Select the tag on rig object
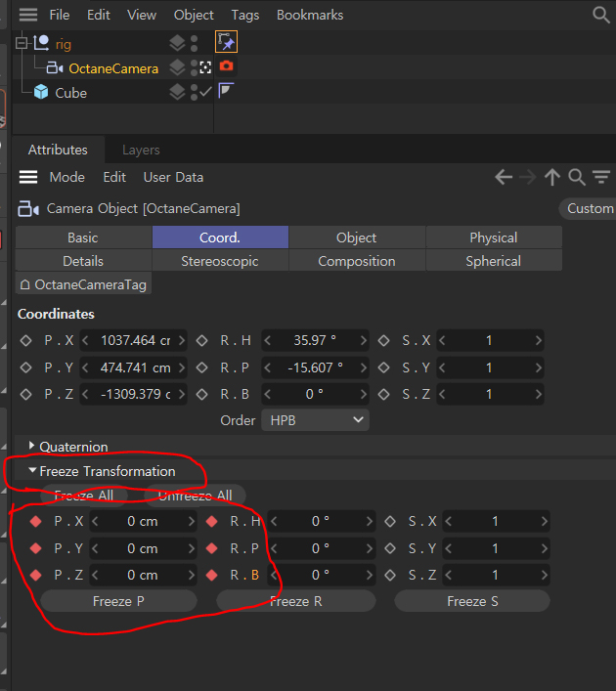The height and width of the screenshot is (691, 616). 226,42
